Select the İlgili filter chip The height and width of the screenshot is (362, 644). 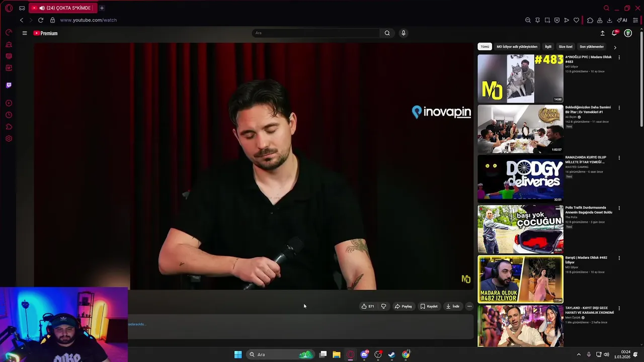point(548,47)
